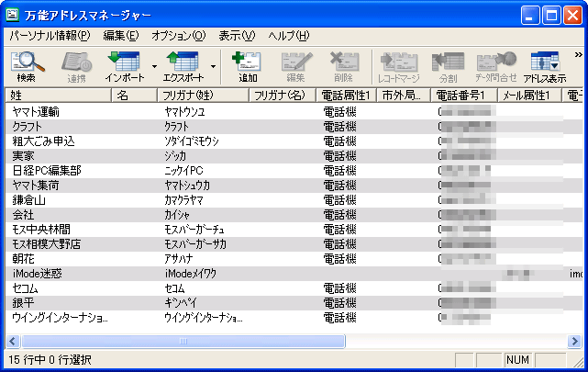588x372 pixels.
Task: Click the エクスポート export icon
Action: coord(183,67)
